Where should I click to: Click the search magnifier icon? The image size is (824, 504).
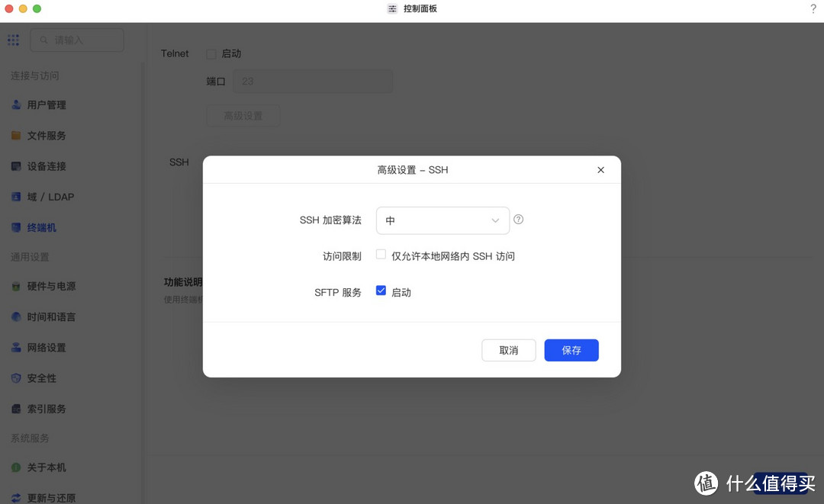click(44, 40)
